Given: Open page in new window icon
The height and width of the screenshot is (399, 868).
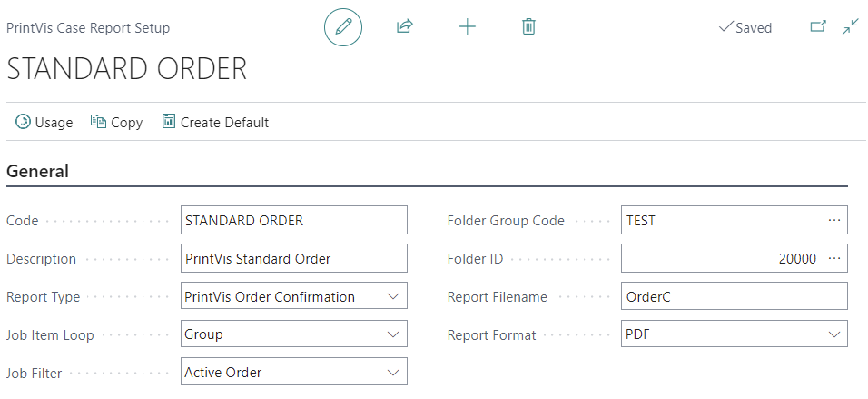Looking at the screenshot, I should click(818, 27).
